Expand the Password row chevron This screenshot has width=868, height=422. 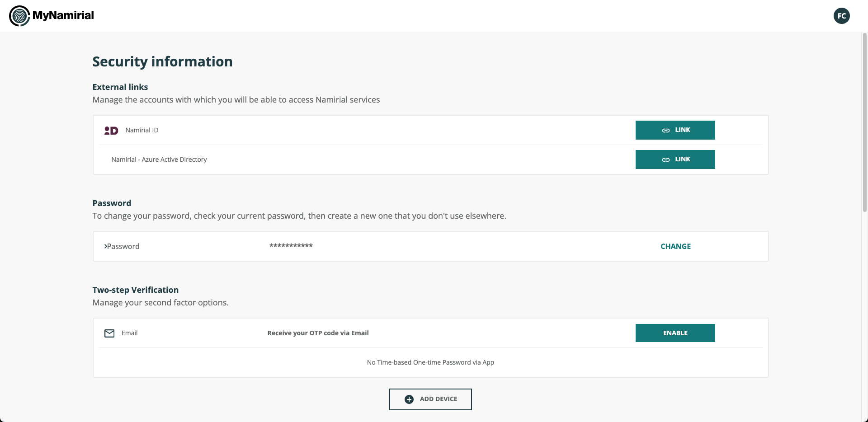105,246
